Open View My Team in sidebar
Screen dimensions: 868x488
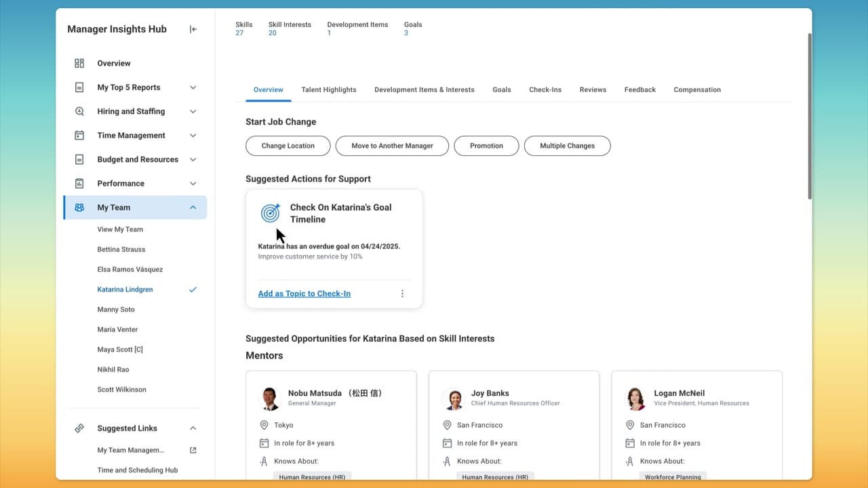(120, 229)
